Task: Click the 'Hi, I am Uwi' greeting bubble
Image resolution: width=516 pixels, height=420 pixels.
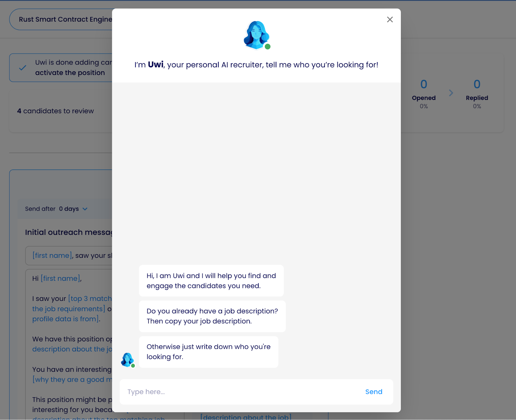Action: pos(211,281)
